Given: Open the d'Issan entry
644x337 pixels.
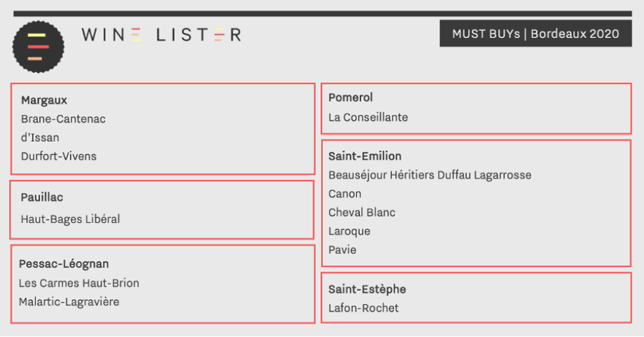Looking at the screenshot, I should (x=40, y=137).
